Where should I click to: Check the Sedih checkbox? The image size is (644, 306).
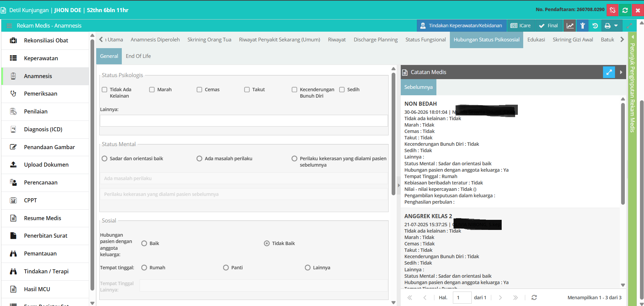(x=342, y=90)
